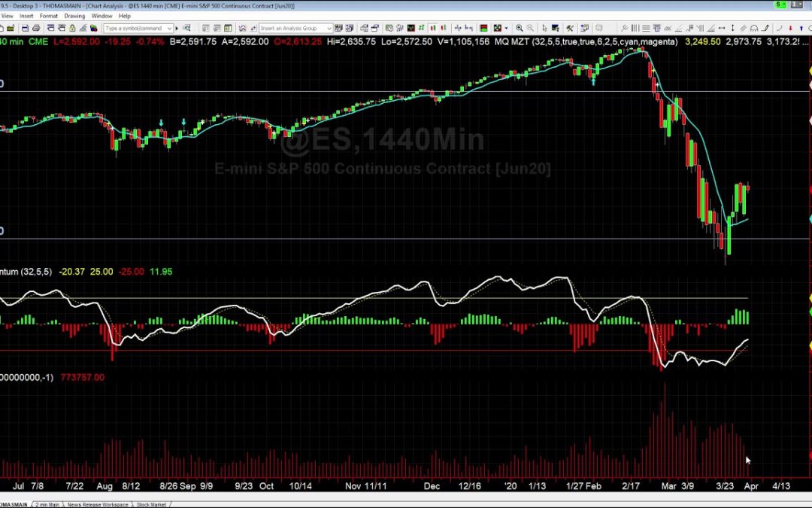Switch to the 2 min Main workspace tab
The height and width of the screenshot is (508, 812).
pyautogui.click(x=47, y=504)
